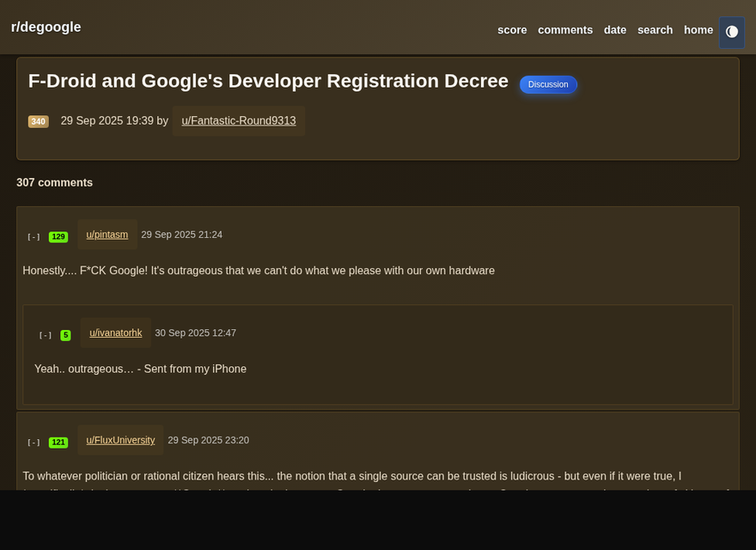Image resolution: width=756 pixels, height=550 pixels.
Task: Open the comments nav item
Action: pos(565,30)
